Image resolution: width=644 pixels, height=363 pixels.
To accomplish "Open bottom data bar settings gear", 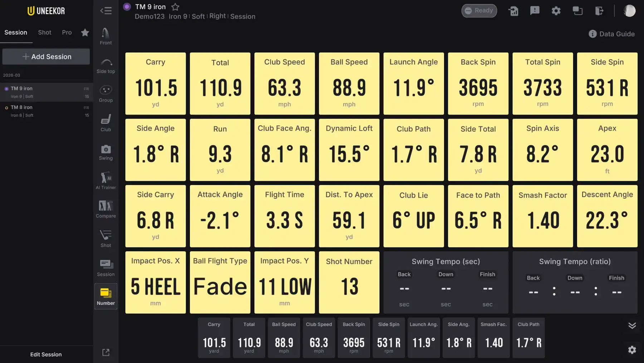I will 632,350.
